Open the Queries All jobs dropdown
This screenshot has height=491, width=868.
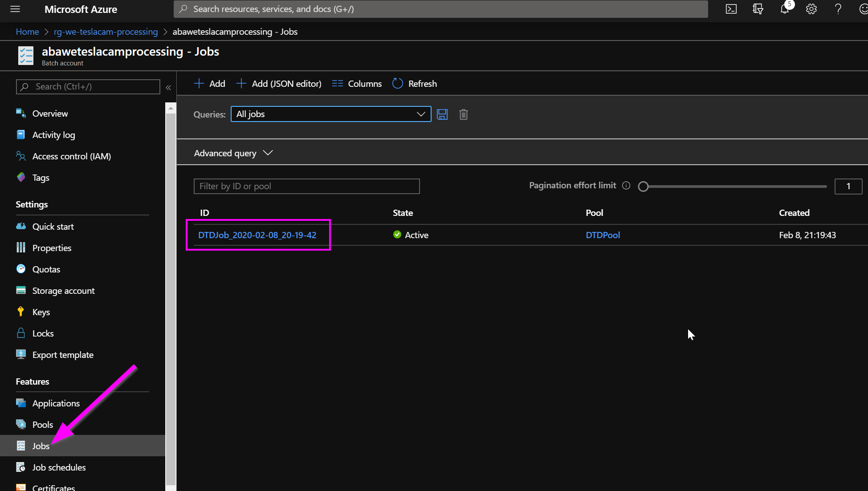click(x=331, y=114)
